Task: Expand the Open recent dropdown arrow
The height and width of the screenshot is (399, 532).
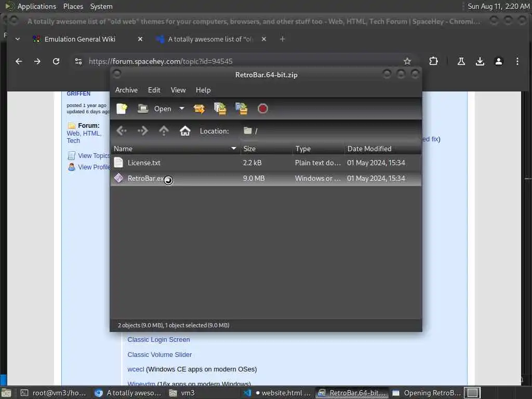Action: (x=181, y=109)
